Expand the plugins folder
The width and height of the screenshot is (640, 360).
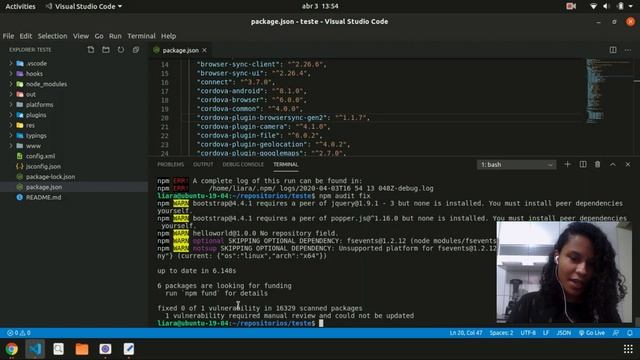click(x=11, y=115)
